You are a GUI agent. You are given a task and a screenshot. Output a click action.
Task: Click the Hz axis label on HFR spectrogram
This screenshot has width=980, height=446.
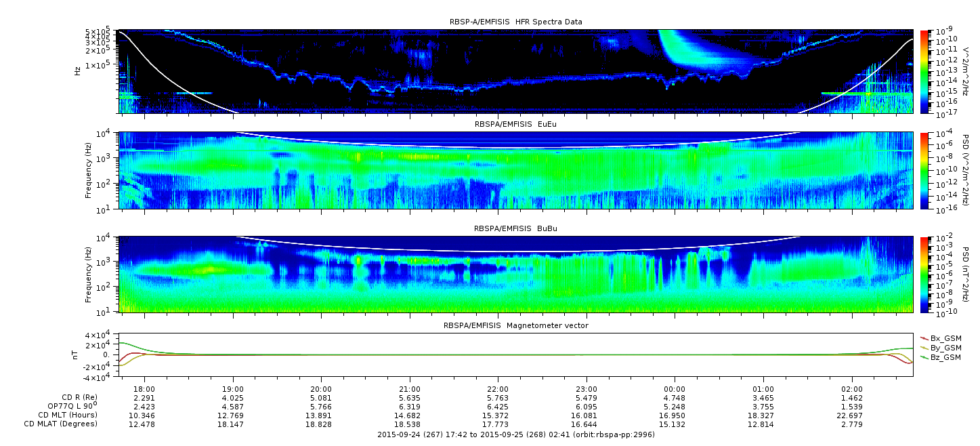point(79,70)
